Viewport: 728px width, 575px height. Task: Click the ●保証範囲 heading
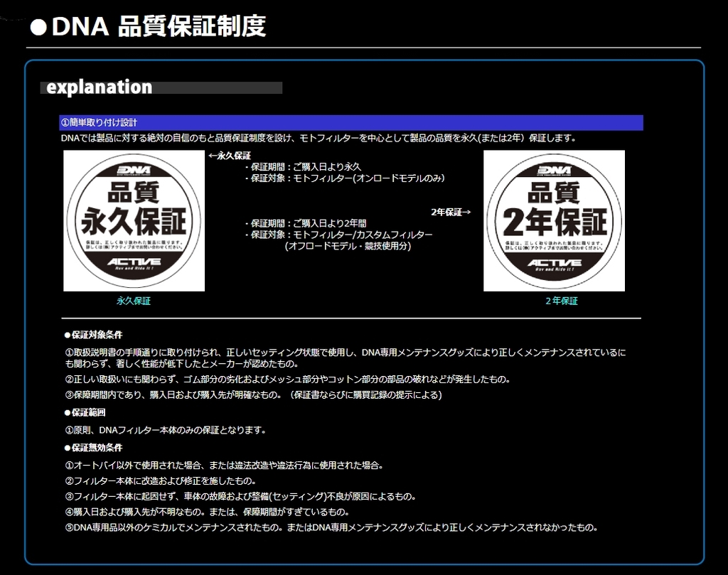tap(85, 412)
